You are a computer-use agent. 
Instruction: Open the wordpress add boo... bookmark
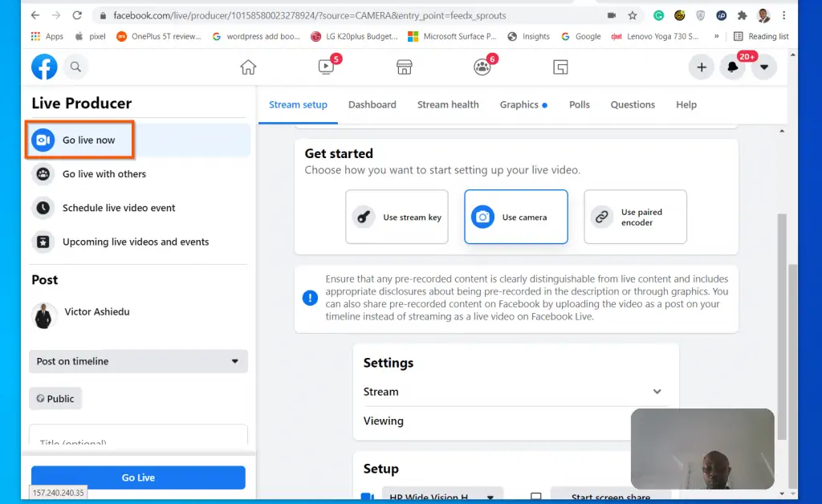(256, 36)
